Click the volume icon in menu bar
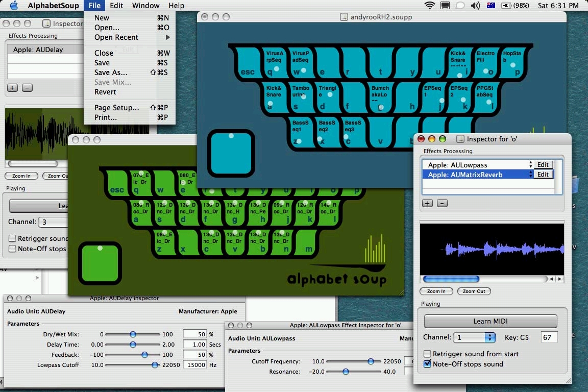Screen dimensions: 588x392 pos(475,5)
